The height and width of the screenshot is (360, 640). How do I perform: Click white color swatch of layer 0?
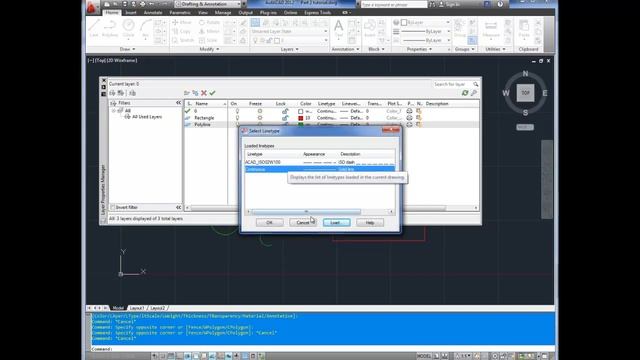[x=301, y=111]
